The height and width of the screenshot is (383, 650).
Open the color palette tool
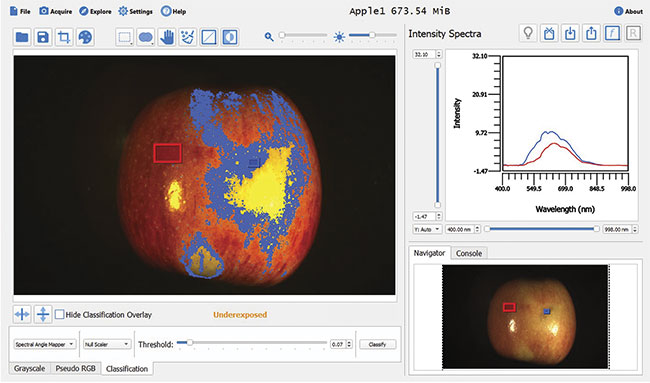tap(85, 37)
